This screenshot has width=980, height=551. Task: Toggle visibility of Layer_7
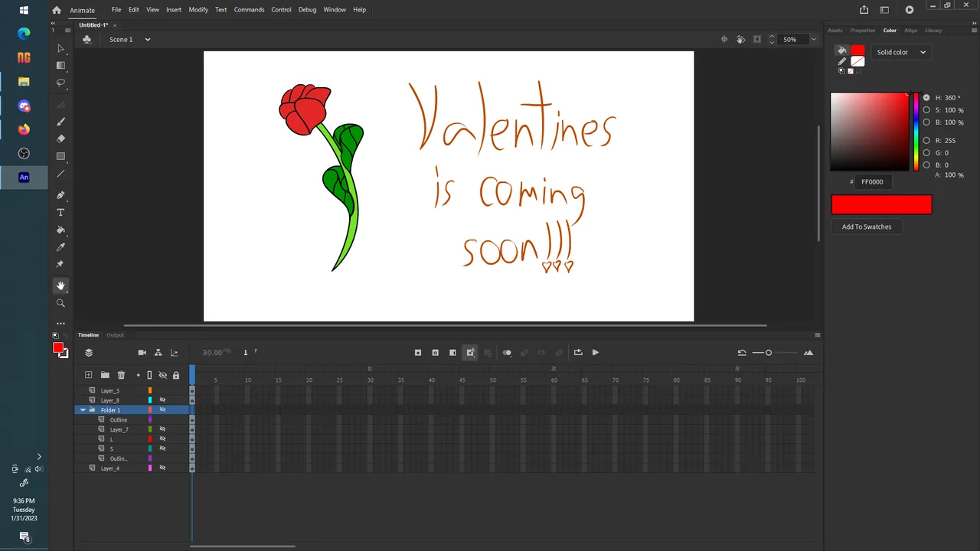click(x=162, y=429)
